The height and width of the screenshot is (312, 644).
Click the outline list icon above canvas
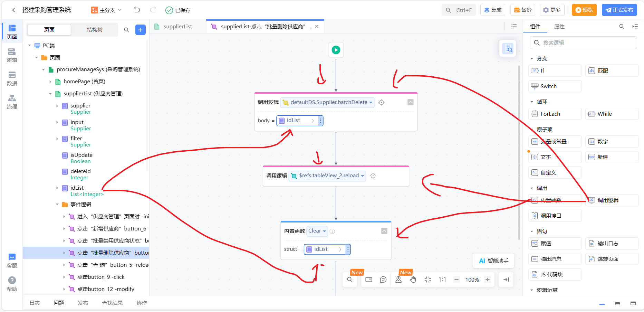514,26
